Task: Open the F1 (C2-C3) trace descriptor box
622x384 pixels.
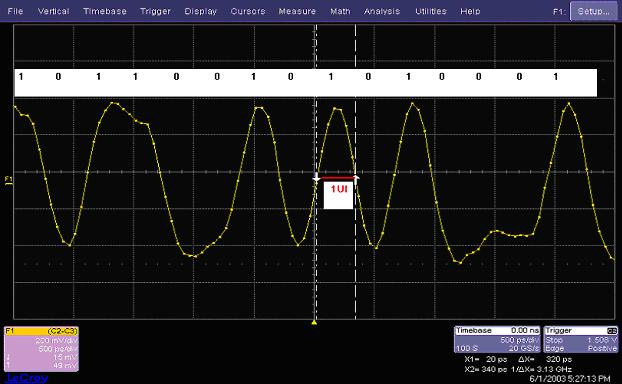Action: 41,348
